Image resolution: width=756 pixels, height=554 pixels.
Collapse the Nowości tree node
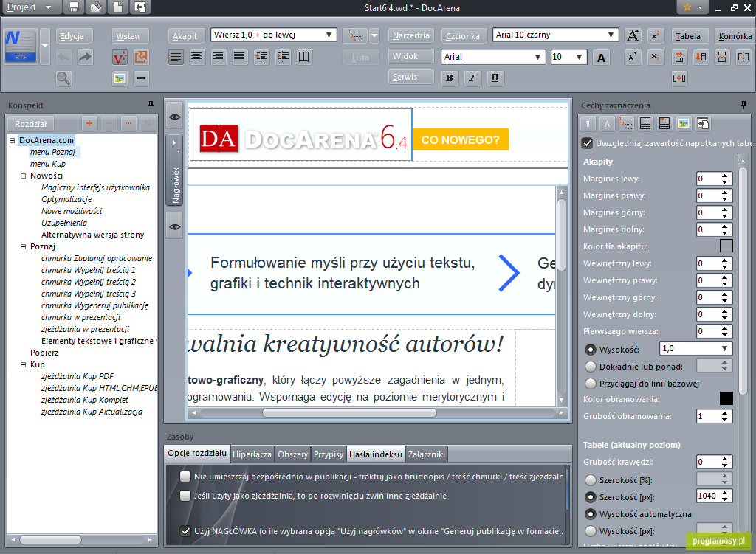tap(23, 176)
